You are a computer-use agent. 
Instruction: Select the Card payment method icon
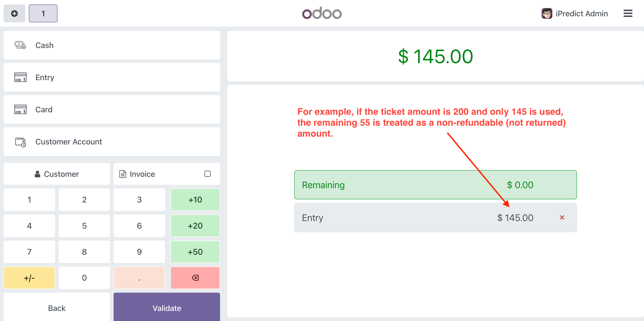pyautogui.click(x=20, y=110)
